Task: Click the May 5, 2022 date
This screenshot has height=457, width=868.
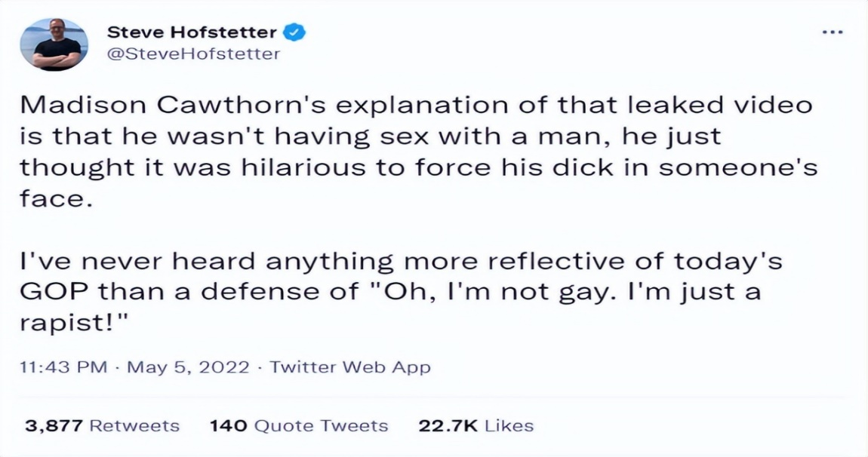Action: [188, 367]
